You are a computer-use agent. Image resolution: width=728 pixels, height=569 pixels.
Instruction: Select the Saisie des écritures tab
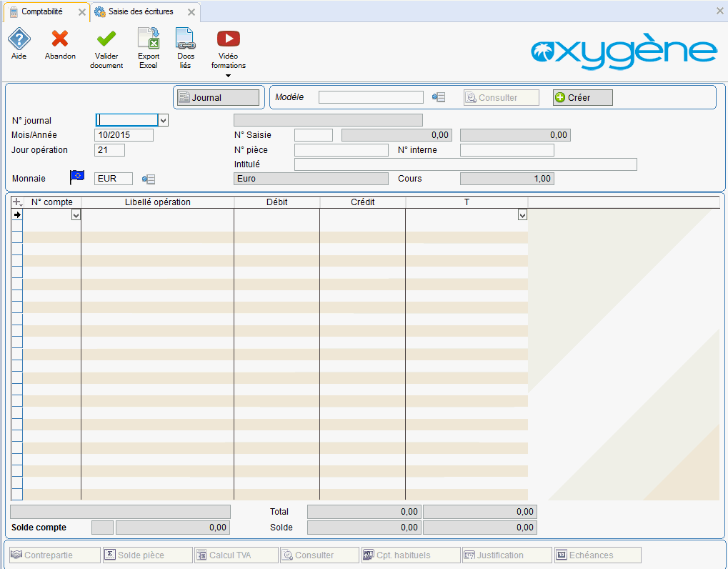[x=141, y=11]
